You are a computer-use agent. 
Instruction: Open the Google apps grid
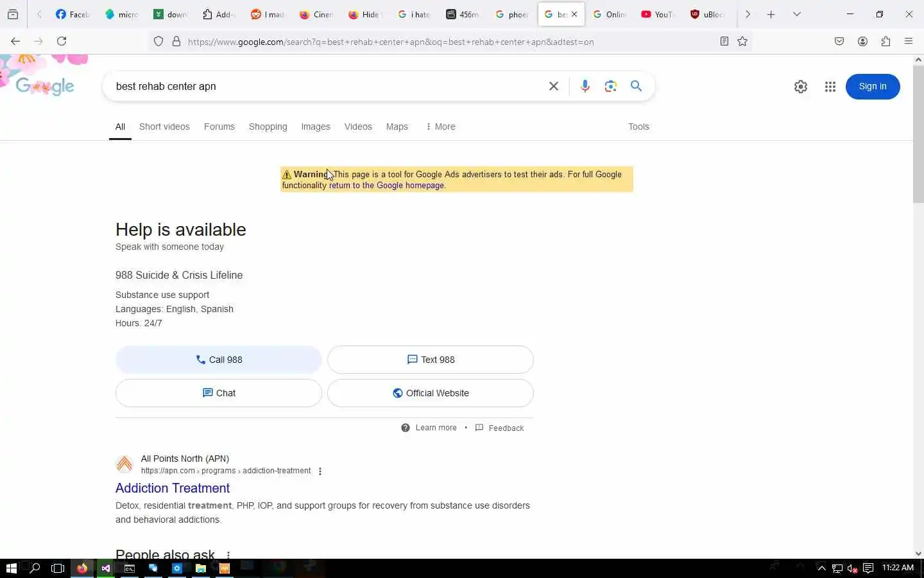(x=830, y=87)
